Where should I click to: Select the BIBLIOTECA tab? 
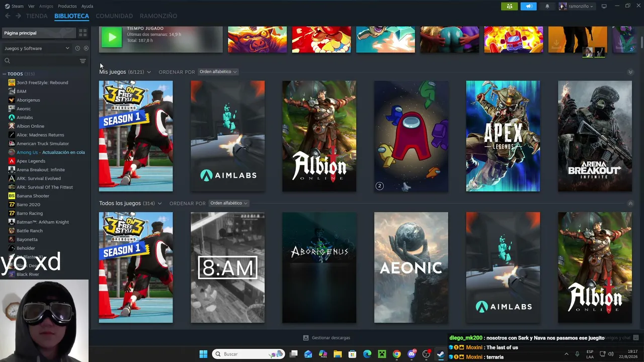click(71, 16)
